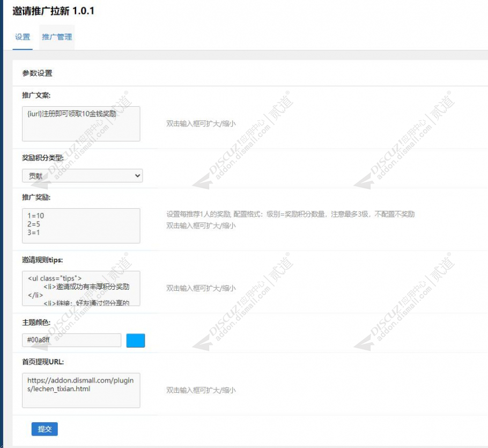Click the 推广文案 text area
This screenshot has width=488, height=448.
pos(81,124)
